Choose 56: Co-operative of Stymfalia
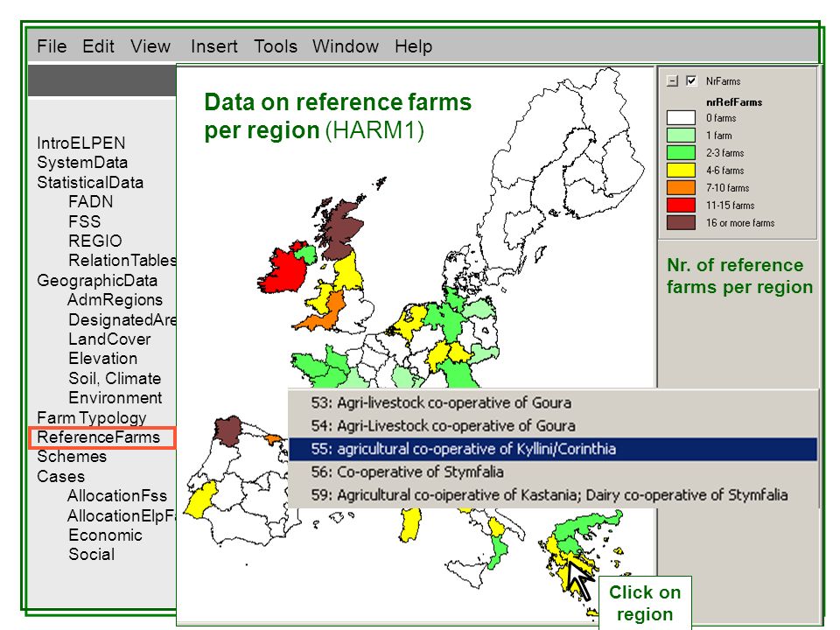Viewport: 840px width, 630px height. coord(553,472)
